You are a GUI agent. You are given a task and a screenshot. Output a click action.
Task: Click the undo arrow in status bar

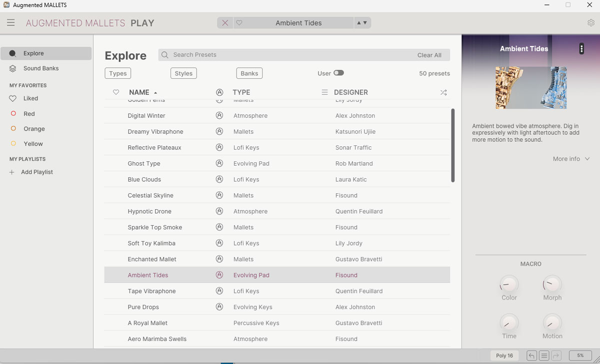pyautogui.click(x=531, y=356)
